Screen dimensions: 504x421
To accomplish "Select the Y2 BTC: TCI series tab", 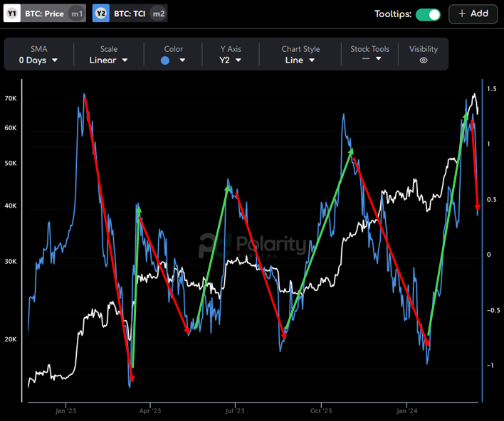I will [x=130, y=14].
